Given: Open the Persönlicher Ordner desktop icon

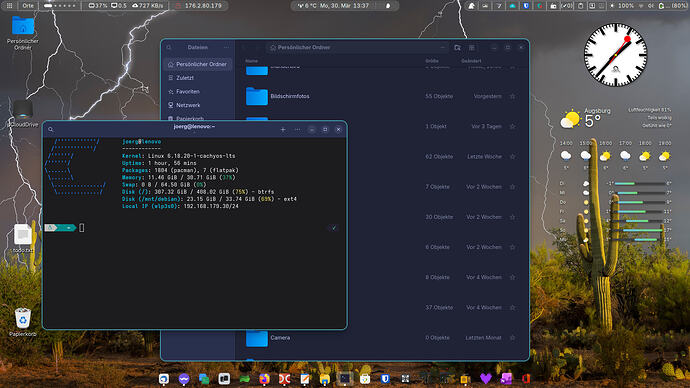Looking at the screenshot, I should [23, 32].
